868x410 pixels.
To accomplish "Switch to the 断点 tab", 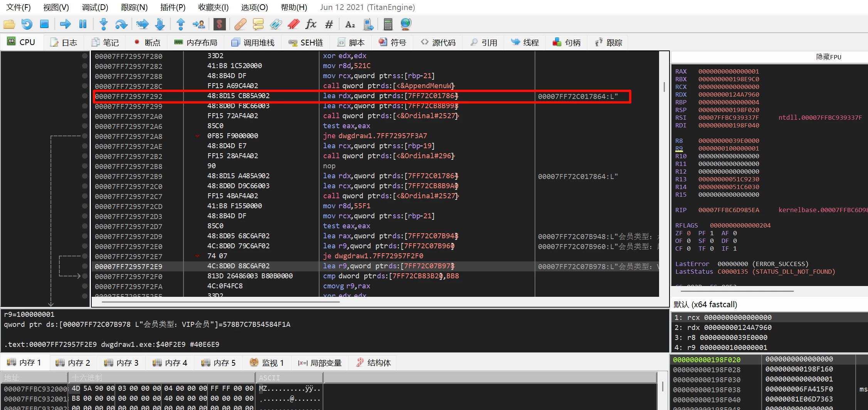I will coord(147,43).
